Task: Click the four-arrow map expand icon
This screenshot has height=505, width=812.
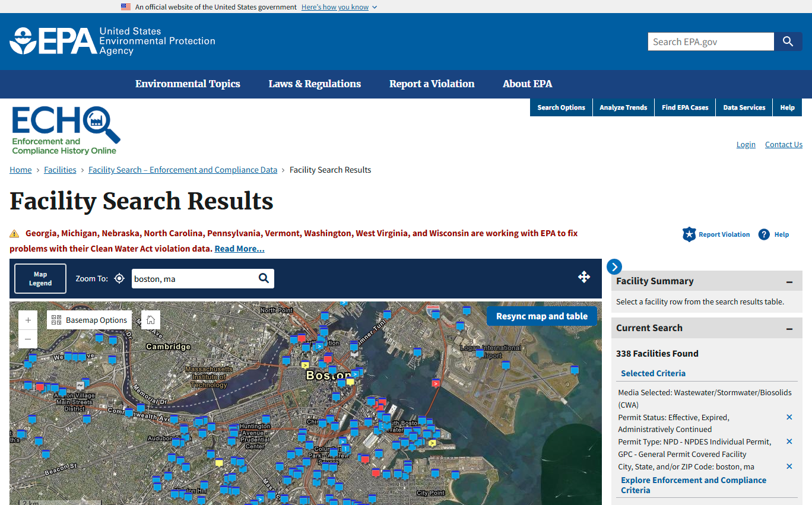Action: pos(584,277)
